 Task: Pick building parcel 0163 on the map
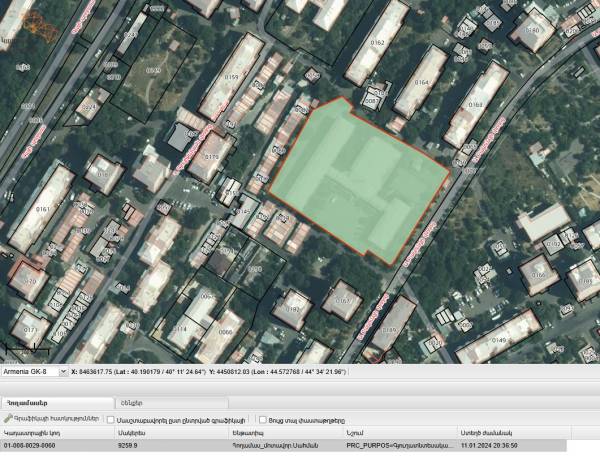click(475, 104)
